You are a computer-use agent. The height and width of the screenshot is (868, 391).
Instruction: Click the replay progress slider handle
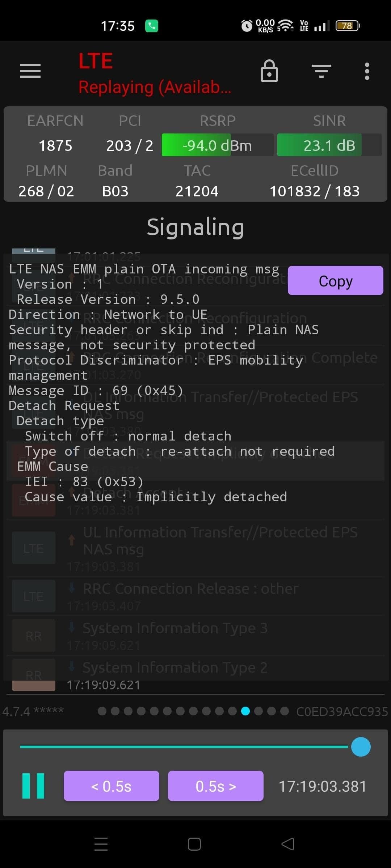click(361, 746)
